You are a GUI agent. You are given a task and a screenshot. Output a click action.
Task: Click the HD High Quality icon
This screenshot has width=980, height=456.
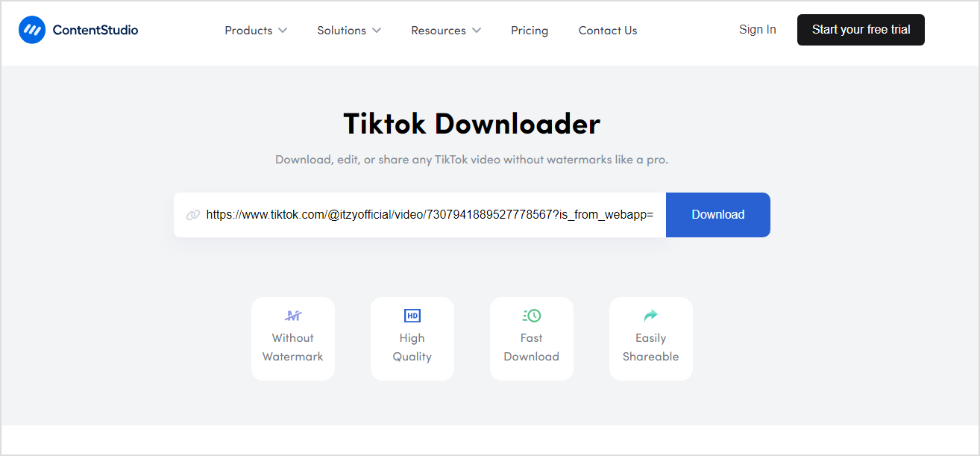pos(412,315)
